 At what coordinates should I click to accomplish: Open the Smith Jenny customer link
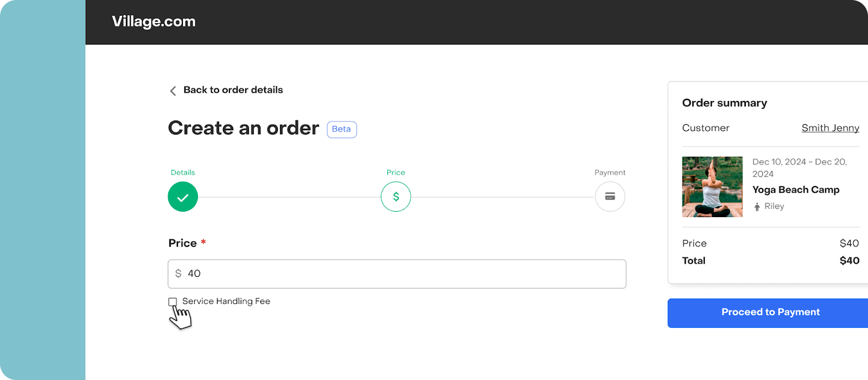830,128
